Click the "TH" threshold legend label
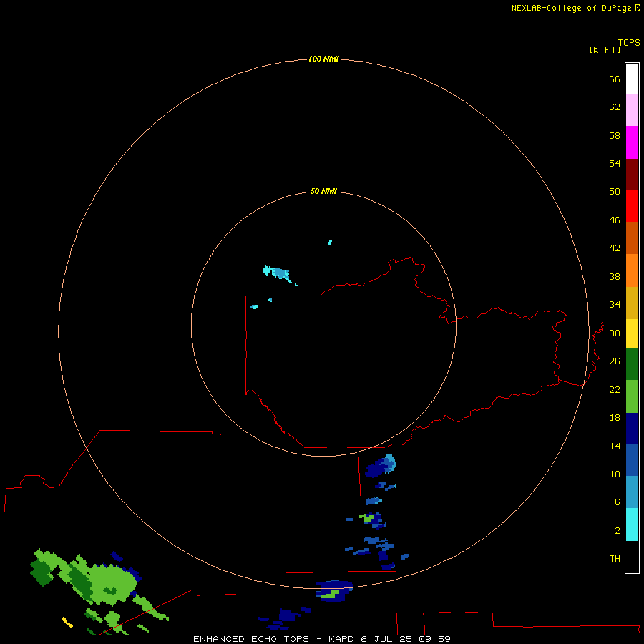 point(615,558)
